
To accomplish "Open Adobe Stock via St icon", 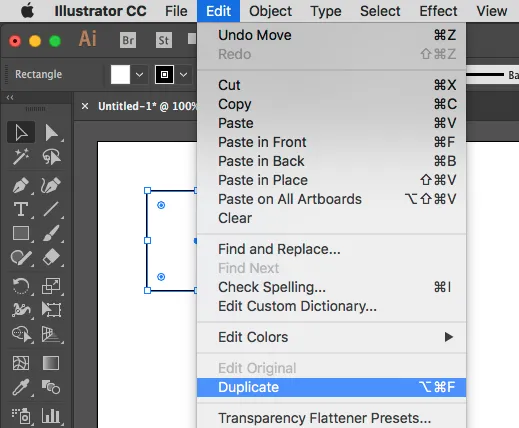I will click(x=164, y=40).
